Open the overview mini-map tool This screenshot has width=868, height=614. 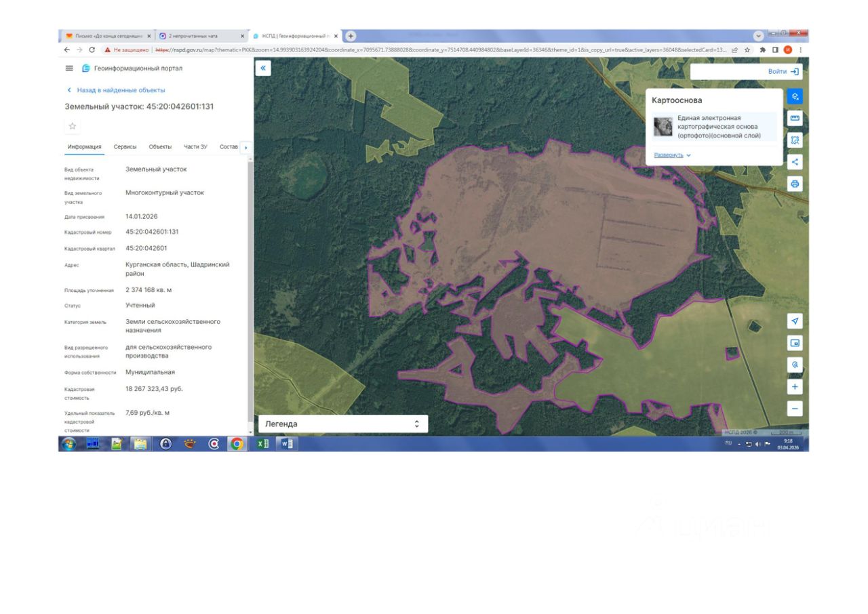795,343
